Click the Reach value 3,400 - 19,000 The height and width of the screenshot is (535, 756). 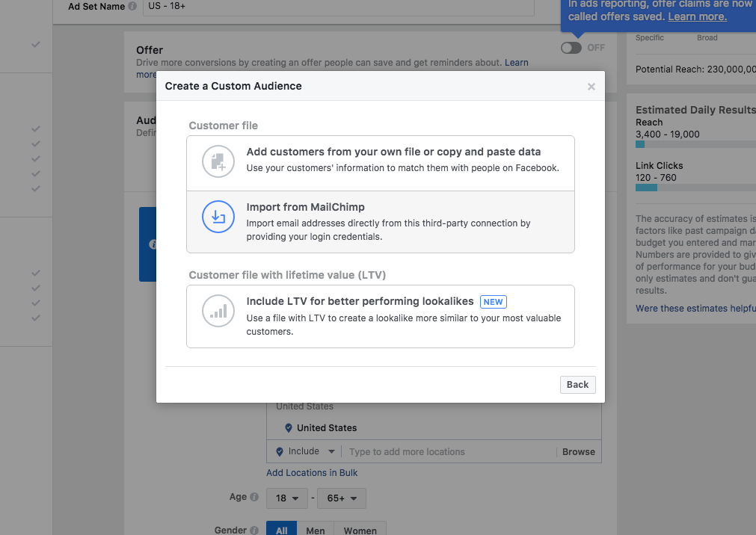tap(667, 134)
